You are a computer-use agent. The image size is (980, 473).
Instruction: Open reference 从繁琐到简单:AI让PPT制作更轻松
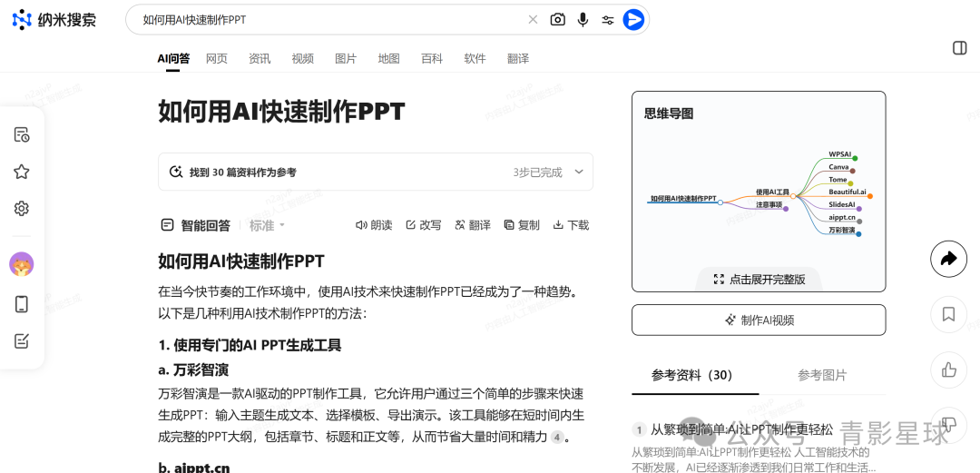click(x=742, y=429)
